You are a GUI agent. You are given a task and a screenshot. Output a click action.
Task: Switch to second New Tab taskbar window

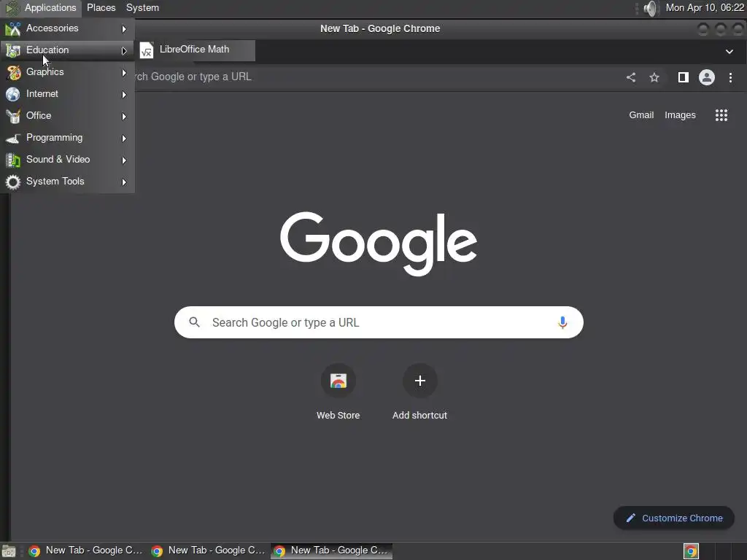click(x=209, y=551)
